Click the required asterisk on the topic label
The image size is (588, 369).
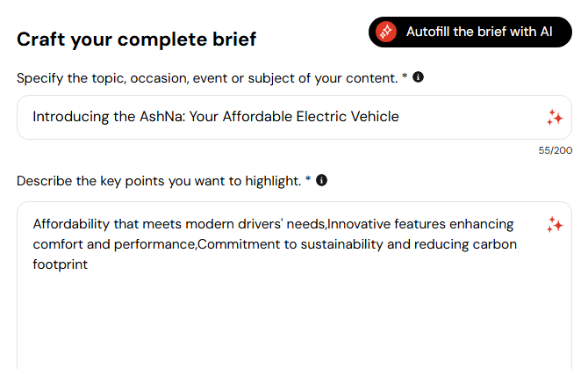[x=405, y=77]
